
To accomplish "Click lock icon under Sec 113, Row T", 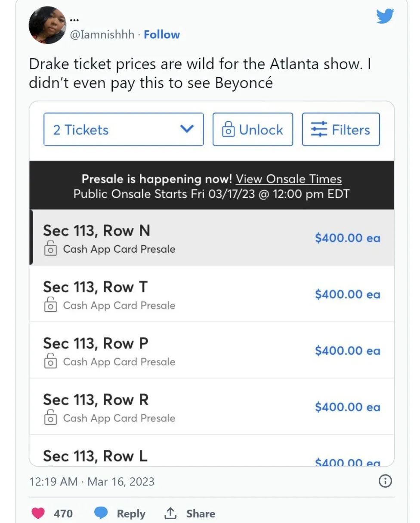I will [50, 305].
